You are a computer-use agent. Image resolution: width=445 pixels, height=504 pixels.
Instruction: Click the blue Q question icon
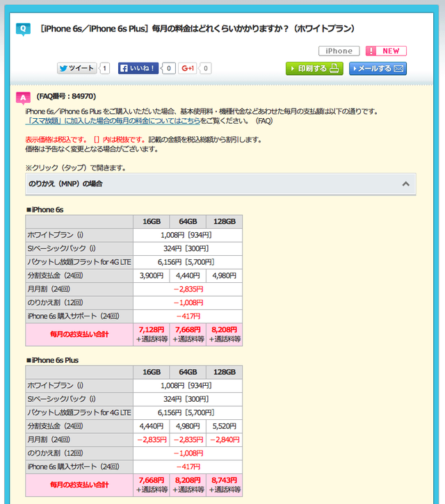coord(23,29)
